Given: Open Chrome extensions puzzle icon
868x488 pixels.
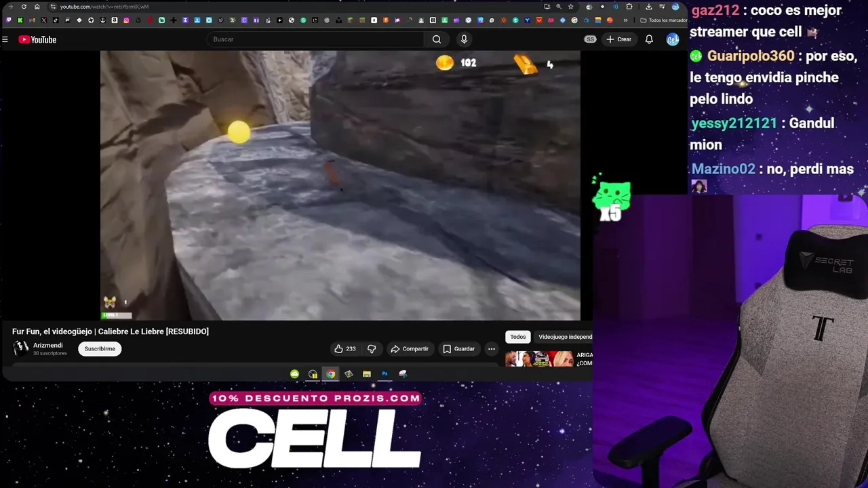Looking at the screenshot, I should [x=629, y=7].
